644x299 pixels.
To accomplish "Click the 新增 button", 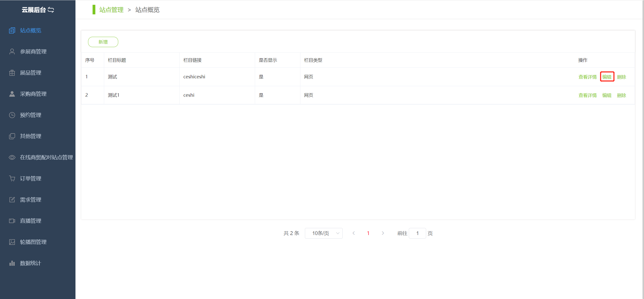I will pos(103,42).
